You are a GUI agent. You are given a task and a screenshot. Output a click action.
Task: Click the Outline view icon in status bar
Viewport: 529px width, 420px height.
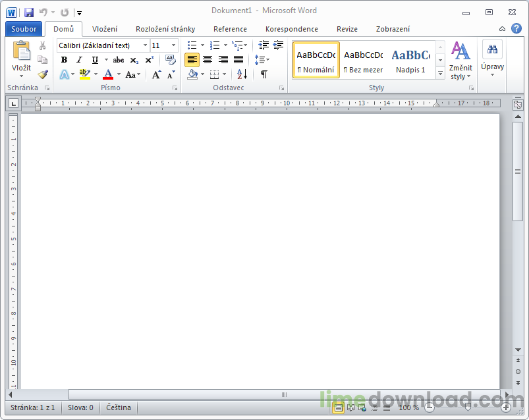click(x=374, y=408)
